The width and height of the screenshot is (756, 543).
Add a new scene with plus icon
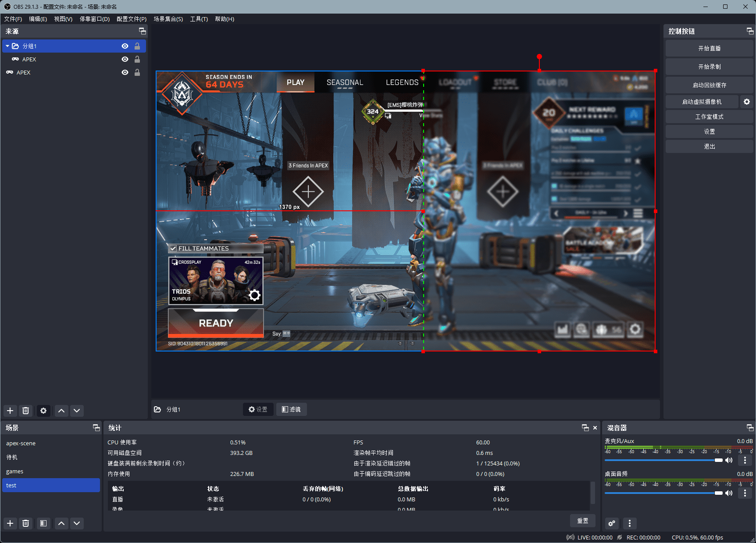pos(10,523)
